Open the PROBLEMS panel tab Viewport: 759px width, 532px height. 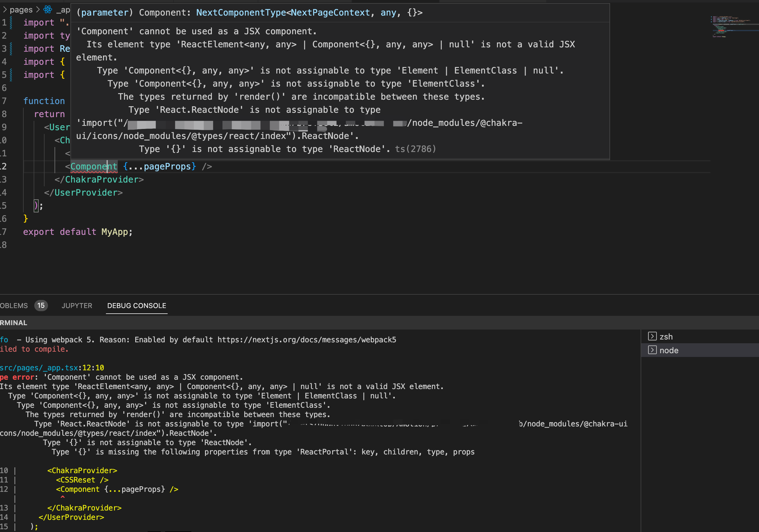pos(14,306)
